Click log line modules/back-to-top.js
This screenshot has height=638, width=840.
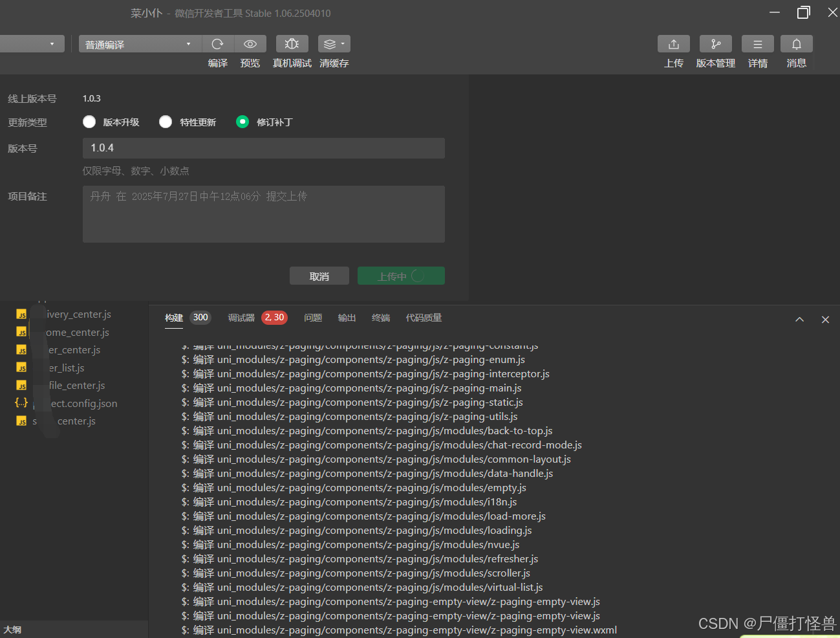(x=367, y=431)
